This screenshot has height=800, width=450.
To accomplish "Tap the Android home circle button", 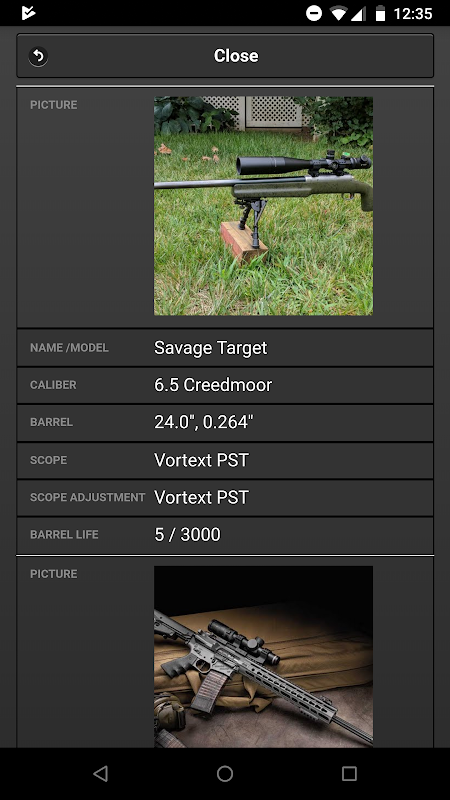I will (x=225, y=774).
